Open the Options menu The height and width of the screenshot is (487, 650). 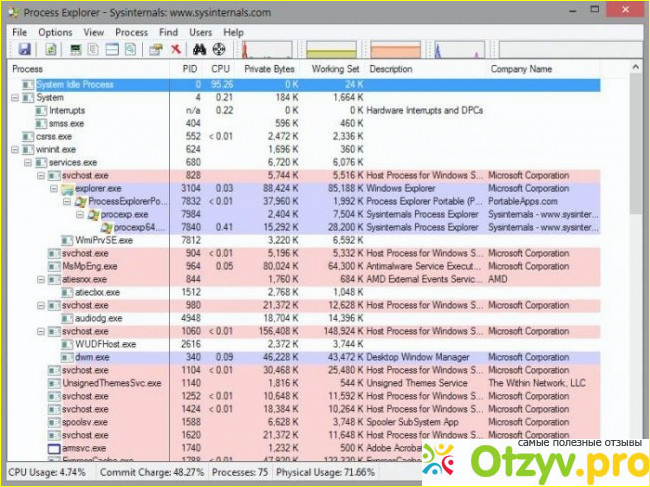(x=55, y=32)
